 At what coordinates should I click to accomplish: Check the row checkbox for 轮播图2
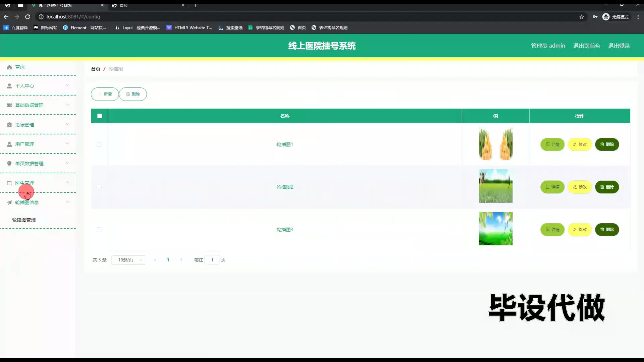(x=99, y=187)
